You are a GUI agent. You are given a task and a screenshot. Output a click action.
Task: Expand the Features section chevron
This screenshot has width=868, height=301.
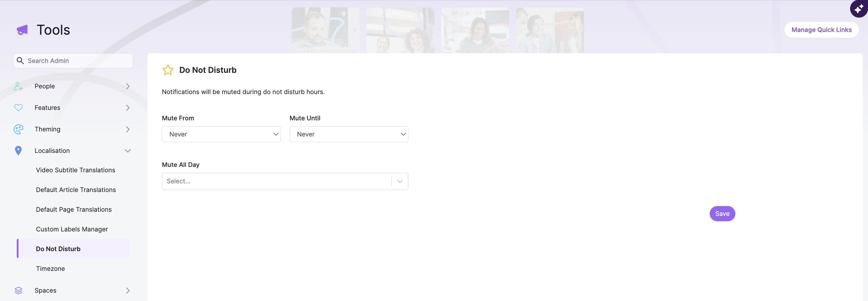pyautogui.click(x=128, y=108)
